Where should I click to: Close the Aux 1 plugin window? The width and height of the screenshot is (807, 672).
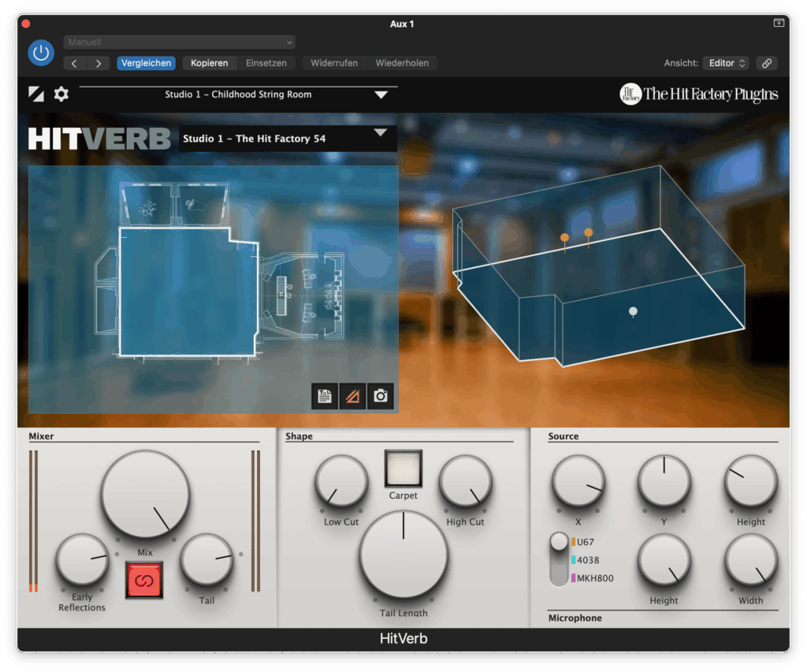pos(26,24)
